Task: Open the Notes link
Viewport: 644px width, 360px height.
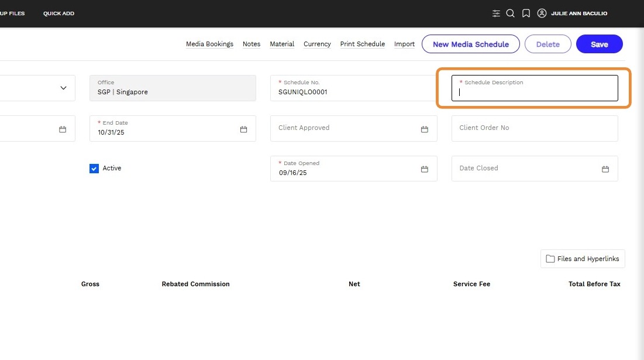Action: 252,44
